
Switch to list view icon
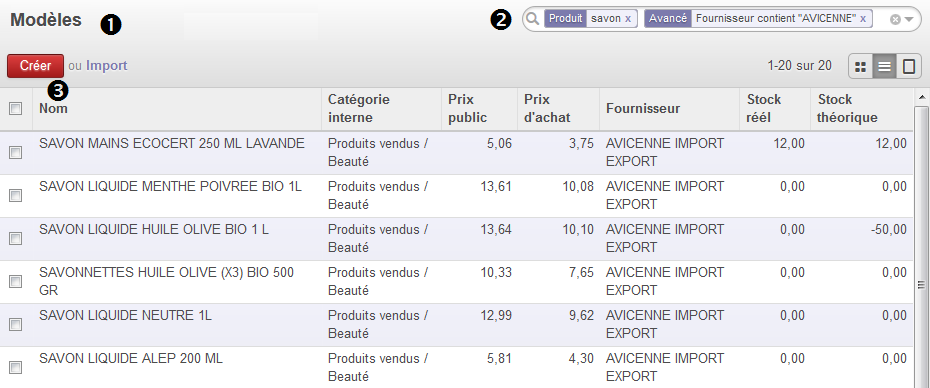pos(884,66)
